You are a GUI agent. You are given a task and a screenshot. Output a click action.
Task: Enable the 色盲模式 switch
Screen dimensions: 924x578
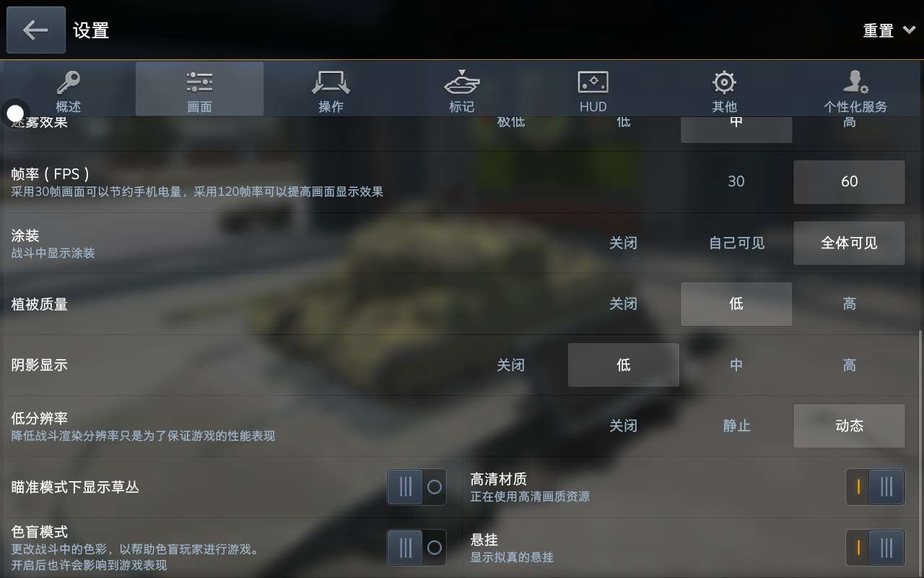(x=417, y=548)
